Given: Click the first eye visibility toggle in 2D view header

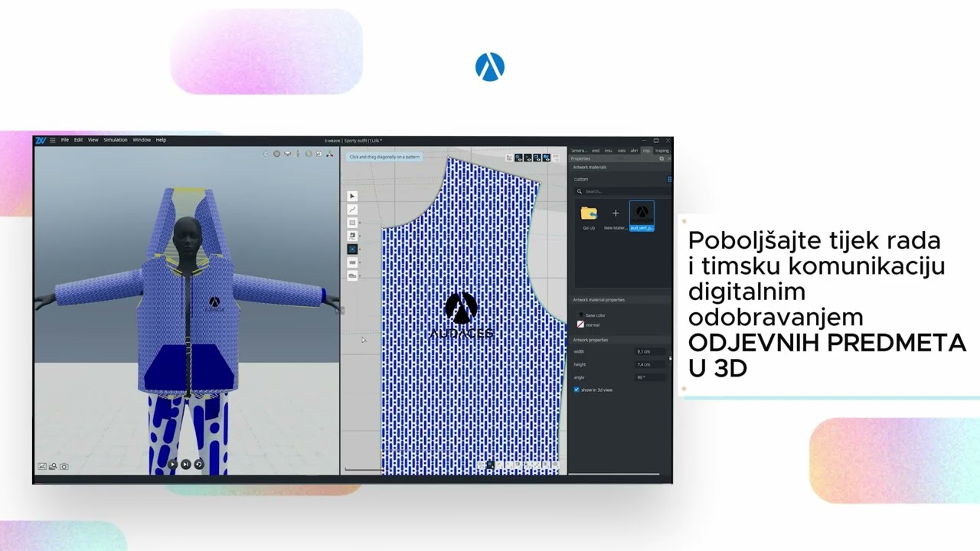Looking at the screenshot, I should tap(518, 158).
